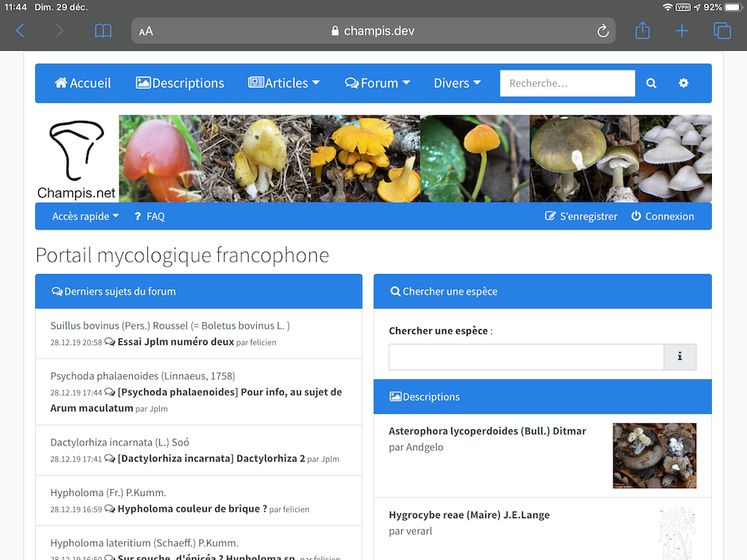Tap the Safari back arrow

(20, 31)
